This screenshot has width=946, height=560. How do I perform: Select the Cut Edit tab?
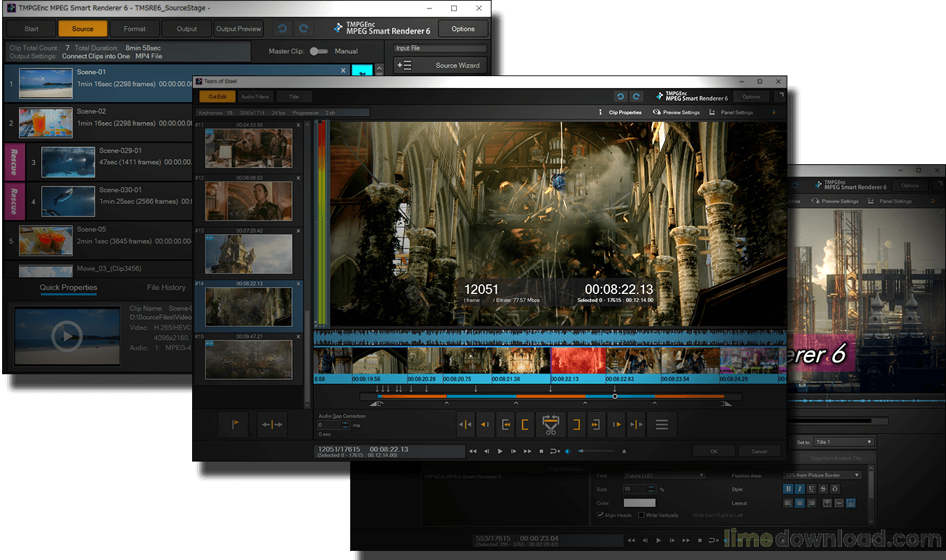tap(217, 97)
